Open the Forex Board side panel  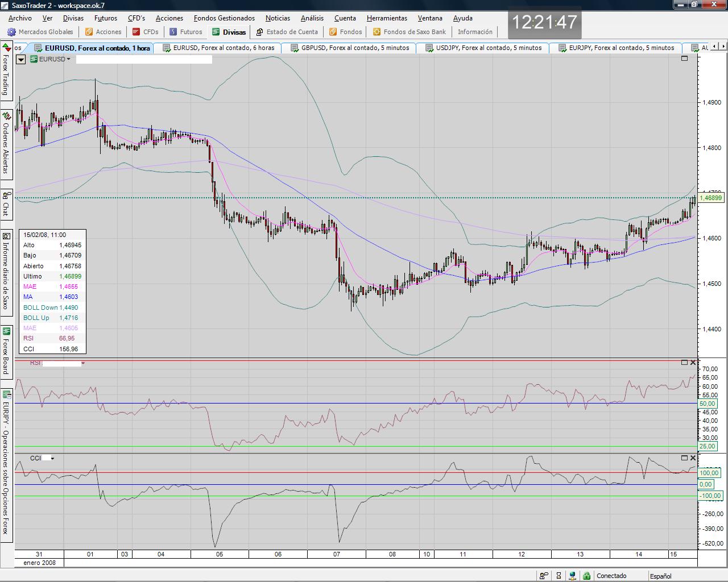coord(6,351)
